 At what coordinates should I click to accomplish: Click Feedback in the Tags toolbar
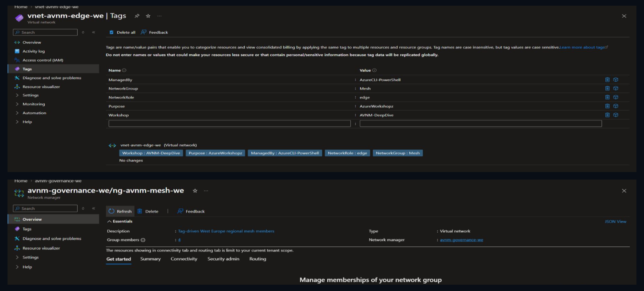(x=154, y=32)
